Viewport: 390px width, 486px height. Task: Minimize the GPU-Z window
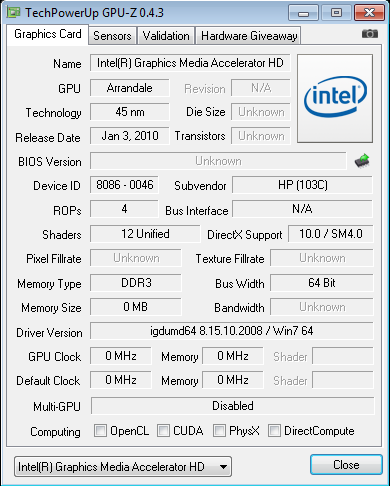tap(303, 13)
